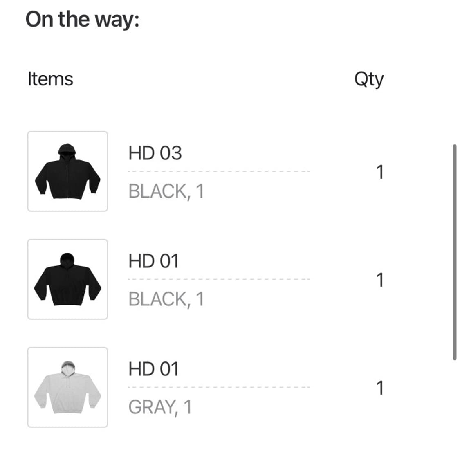The width and height of the screenshot is (460, 476).
Task: Click the Items column header
Action: [50, 79]
